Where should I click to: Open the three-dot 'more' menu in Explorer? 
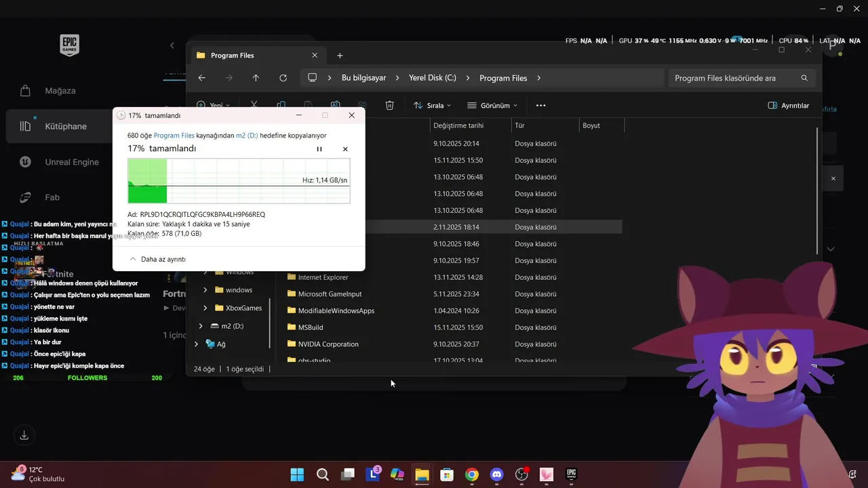click(540, 106)
